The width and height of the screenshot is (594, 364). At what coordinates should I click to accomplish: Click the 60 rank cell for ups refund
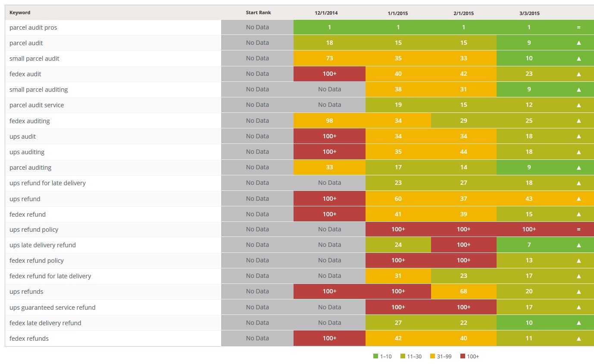[x=398, y=199]
